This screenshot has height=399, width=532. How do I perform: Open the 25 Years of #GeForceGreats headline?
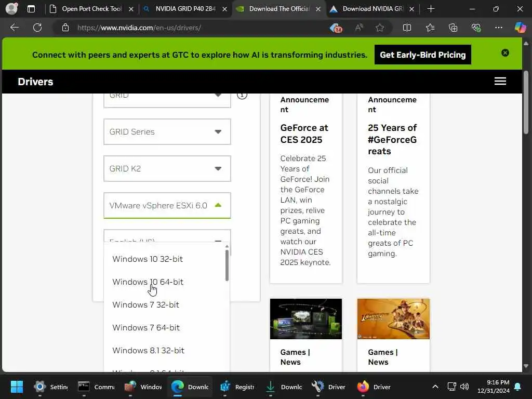coord(392,139)
